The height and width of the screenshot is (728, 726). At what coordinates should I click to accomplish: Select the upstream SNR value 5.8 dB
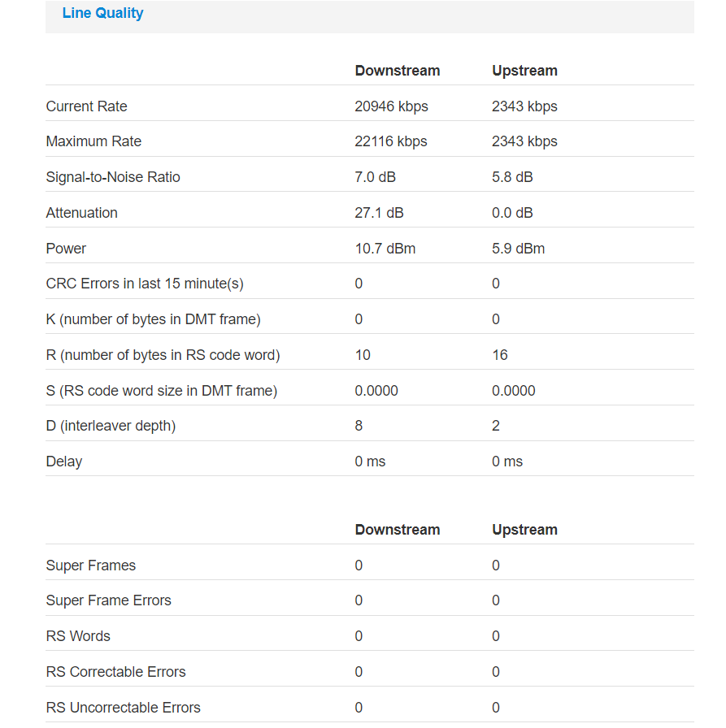click(512, 177)
